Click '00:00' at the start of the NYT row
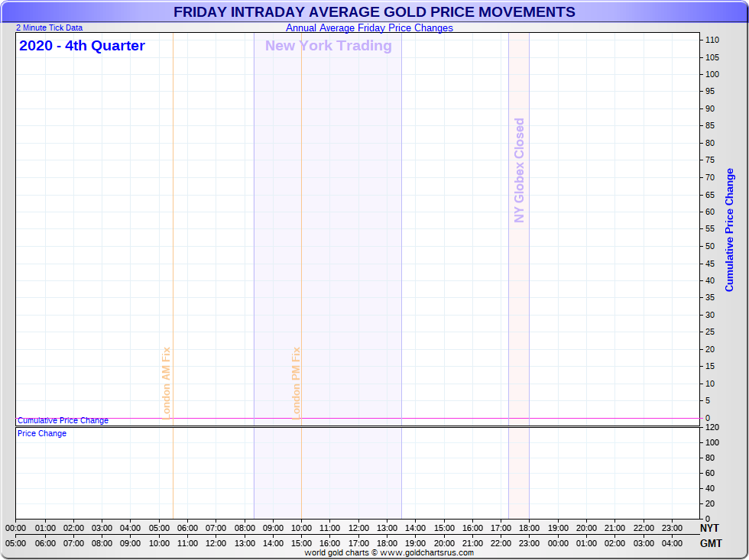 click(16, 528)
